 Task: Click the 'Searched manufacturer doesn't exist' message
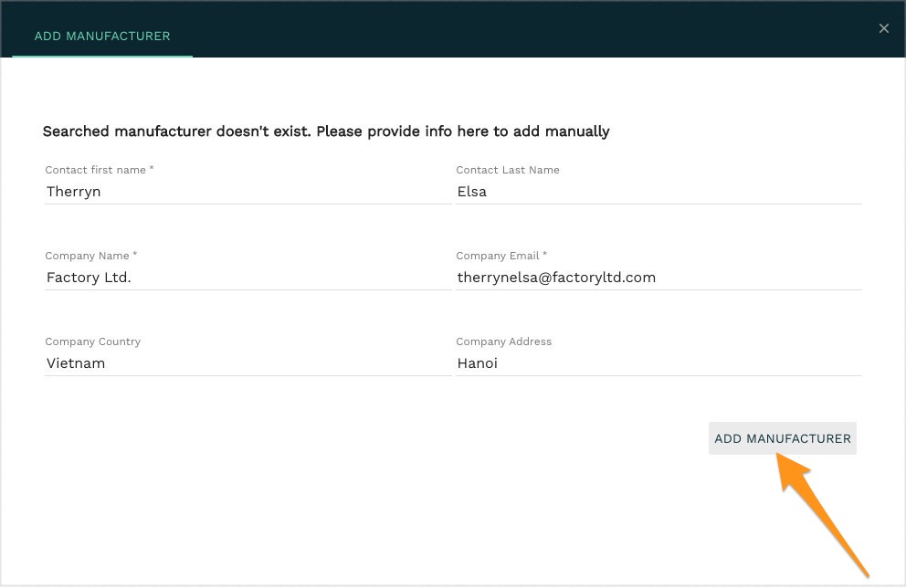326,131
